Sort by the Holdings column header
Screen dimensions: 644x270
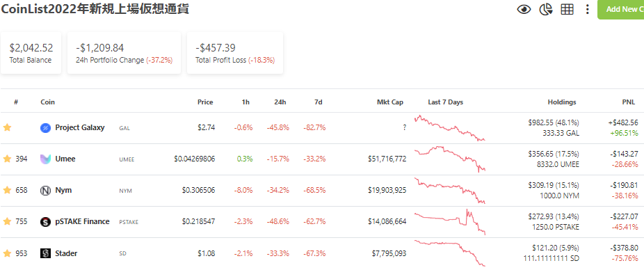[562, 102]
